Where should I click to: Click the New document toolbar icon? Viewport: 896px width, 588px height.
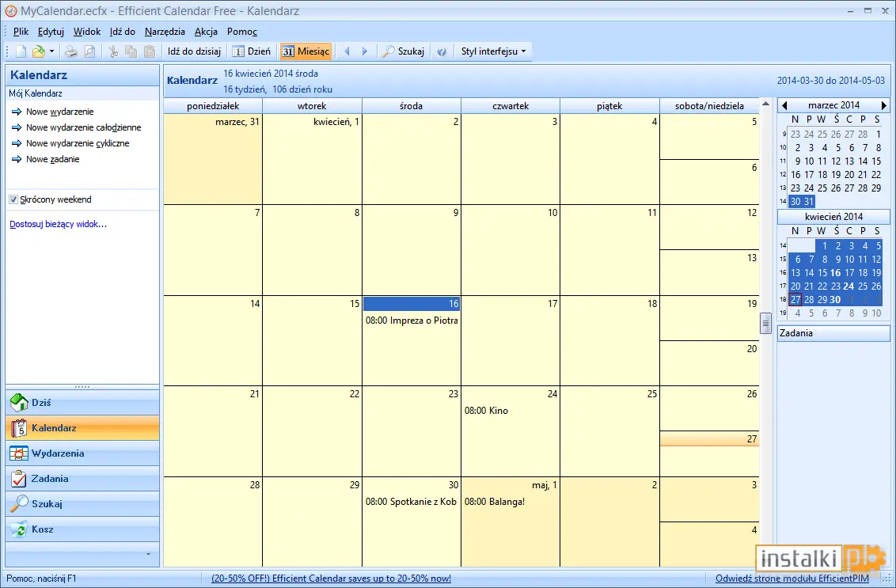click(21, 51)
